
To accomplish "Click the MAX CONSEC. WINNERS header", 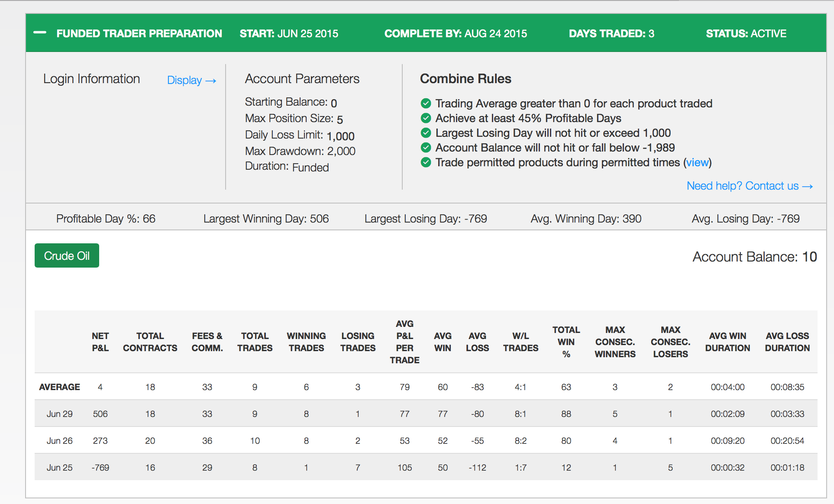I will 615,342.
